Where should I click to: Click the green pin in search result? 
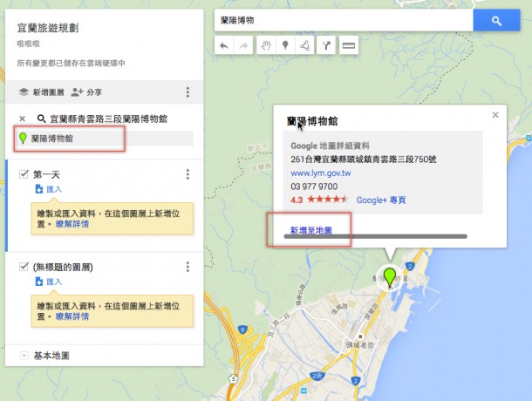23,138
